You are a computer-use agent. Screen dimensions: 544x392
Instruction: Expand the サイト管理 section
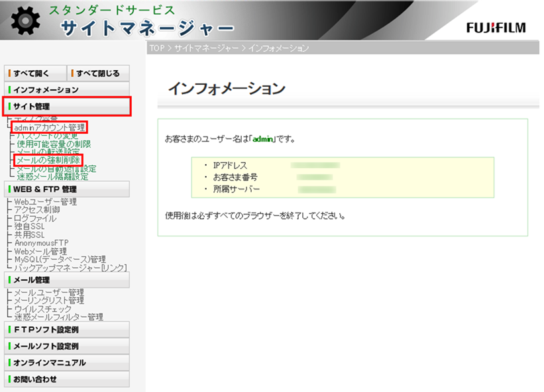click(x=66, y=106)
